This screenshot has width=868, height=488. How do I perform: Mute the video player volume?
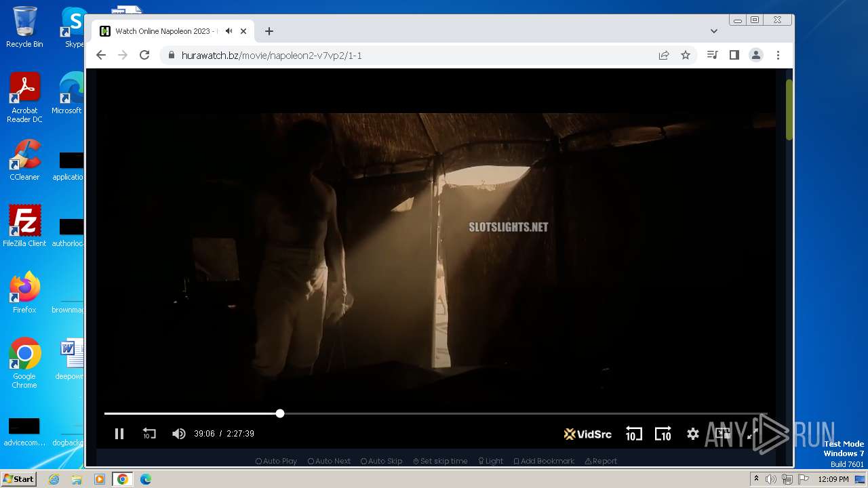178,434
